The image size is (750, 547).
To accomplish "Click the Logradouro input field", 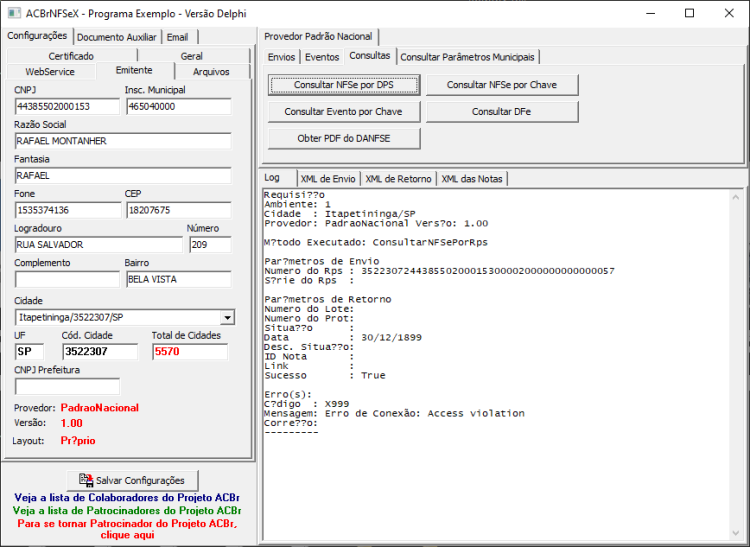I will [x=99, y=245].
